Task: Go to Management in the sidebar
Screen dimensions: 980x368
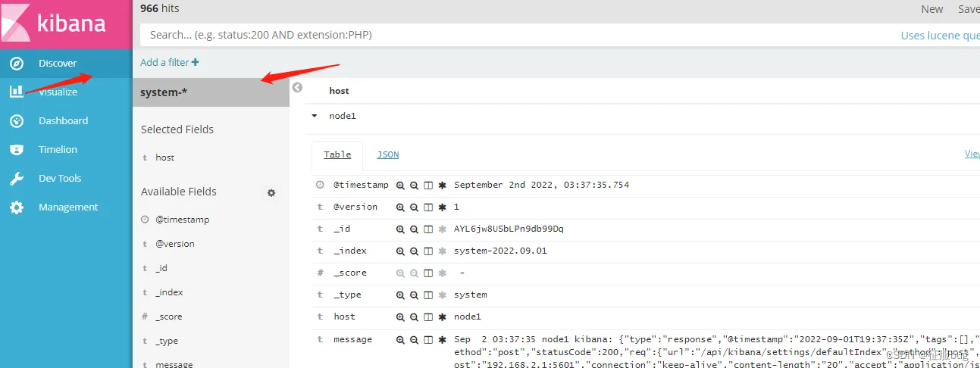Action: coord(68,207)
